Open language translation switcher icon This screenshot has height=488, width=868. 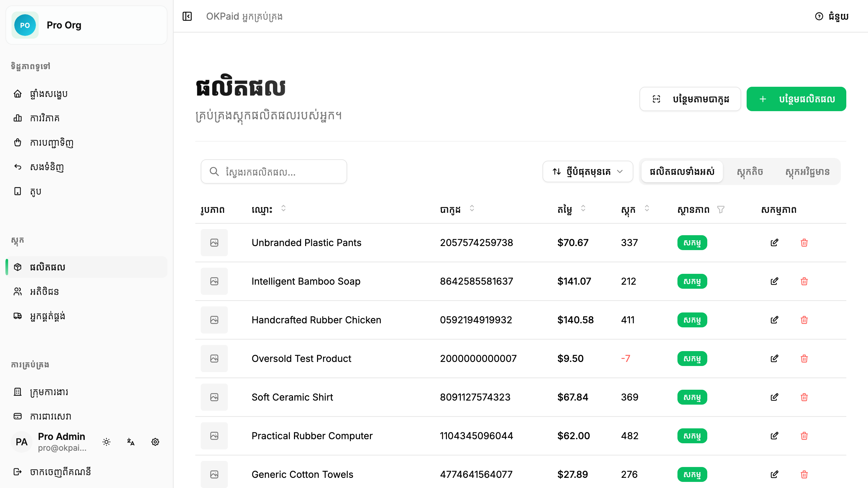pyautogui.click(x=131, y=442)
